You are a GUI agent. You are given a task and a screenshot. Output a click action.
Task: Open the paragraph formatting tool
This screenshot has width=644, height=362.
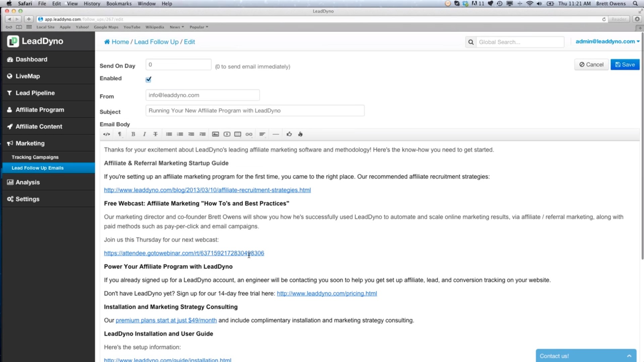click(x=120, y=134)
